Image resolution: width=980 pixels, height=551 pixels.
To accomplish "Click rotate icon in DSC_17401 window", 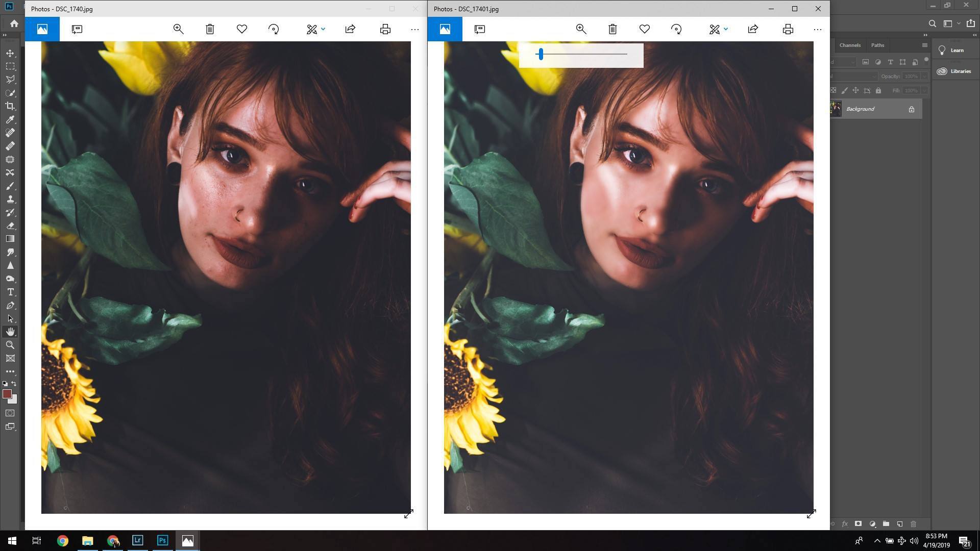I will 676,30.
